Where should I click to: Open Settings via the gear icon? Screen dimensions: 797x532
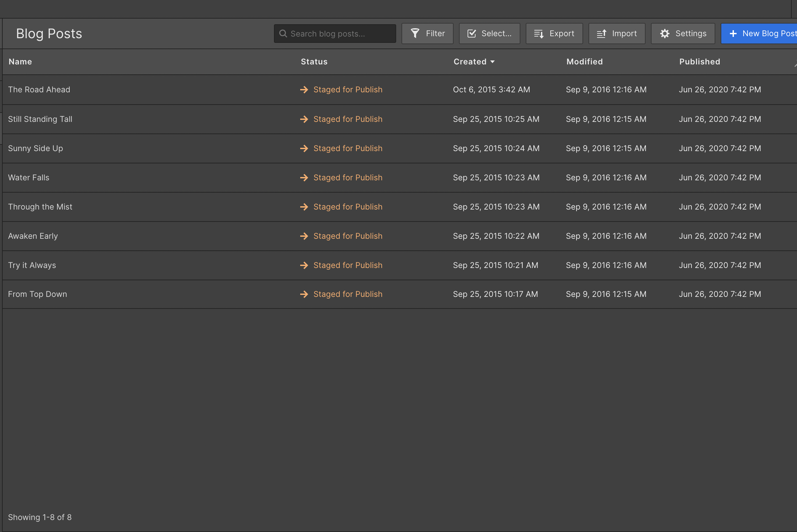pos(665,34)
